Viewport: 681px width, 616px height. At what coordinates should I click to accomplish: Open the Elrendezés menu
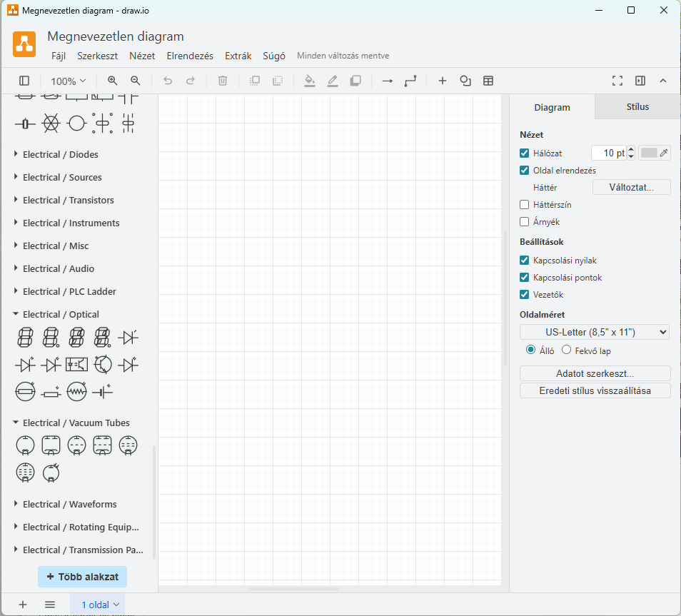(x=190, y=56)
